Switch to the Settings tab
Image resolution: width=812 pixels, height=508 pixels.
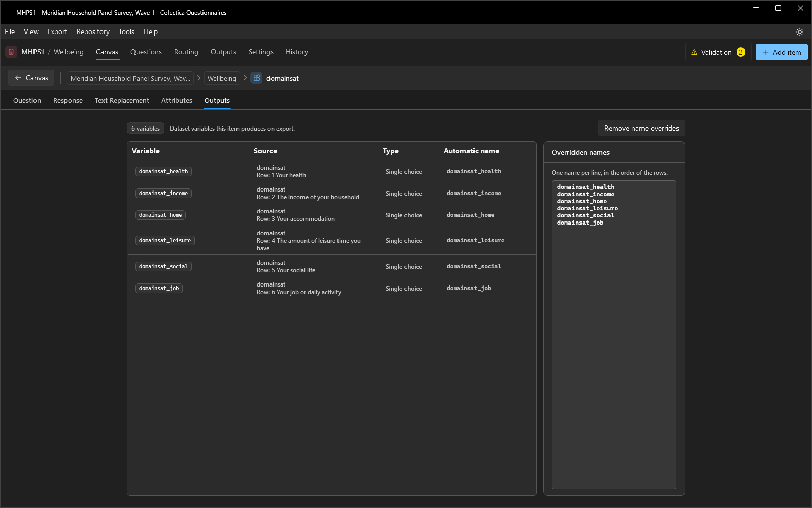[x=261, y=52]
